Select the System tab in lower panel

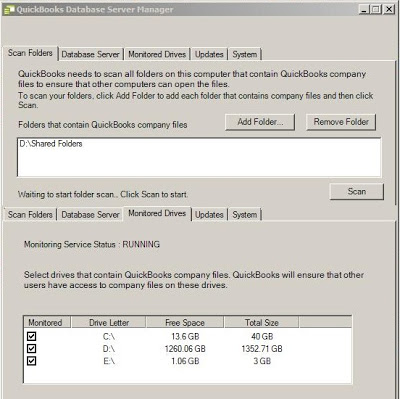245,214
